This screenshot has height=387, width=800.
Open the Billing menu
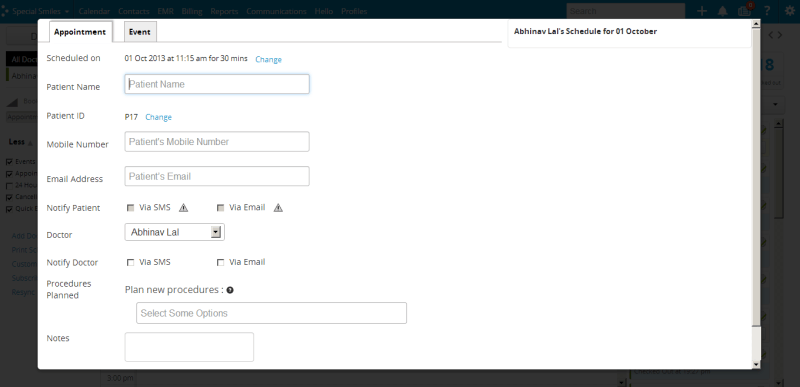pyautogui.click(x=192, y=11)
